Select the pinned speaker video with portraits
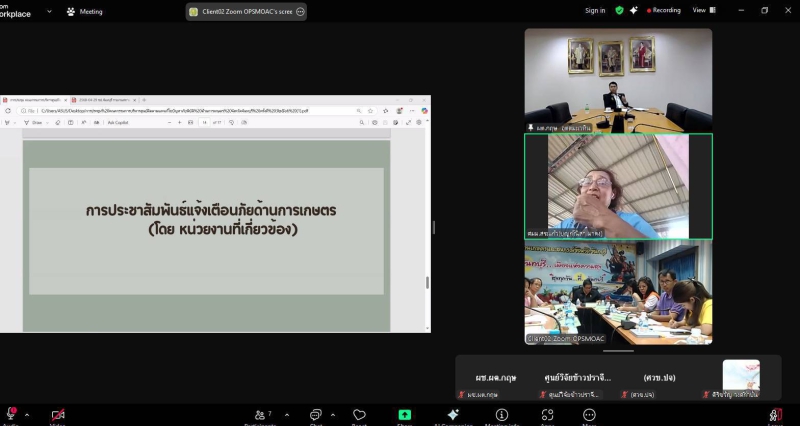The width and height of the screenshot is (800, 426). (x=618, y=81)
